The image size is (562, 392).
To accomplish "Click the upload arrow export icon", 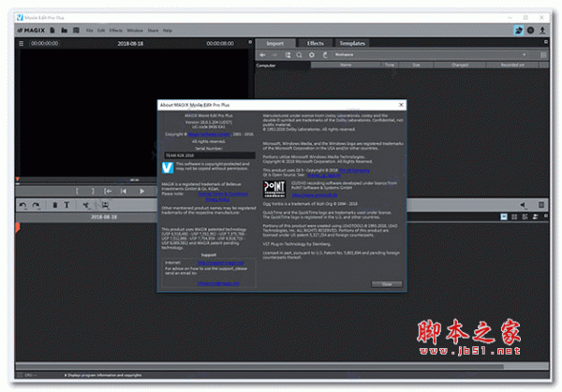I will [x=542, y=31].
